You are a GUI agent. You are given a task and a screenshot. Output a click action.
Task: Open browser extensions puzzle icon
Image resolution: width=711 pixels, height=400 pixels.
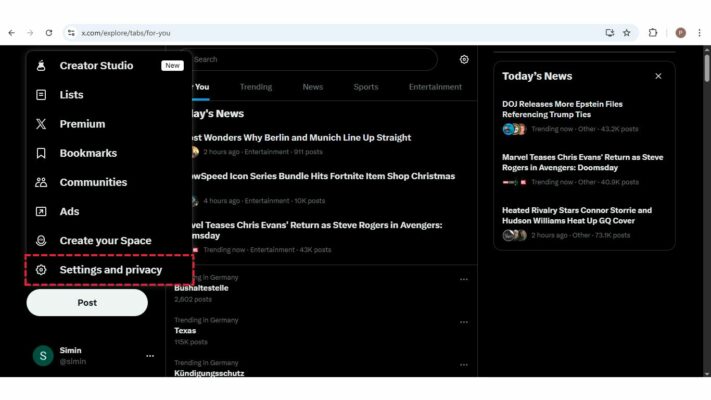(653, 33)
